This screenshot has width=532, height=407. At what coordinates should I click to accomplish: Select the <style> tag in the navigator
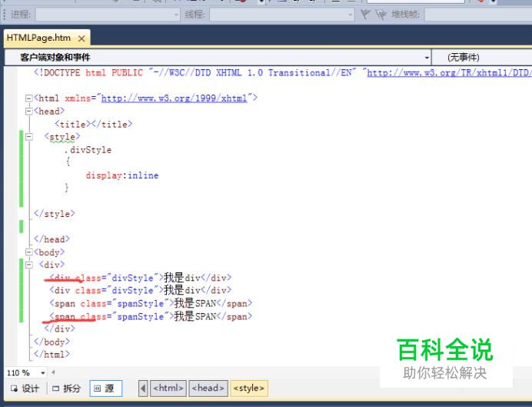249,389
